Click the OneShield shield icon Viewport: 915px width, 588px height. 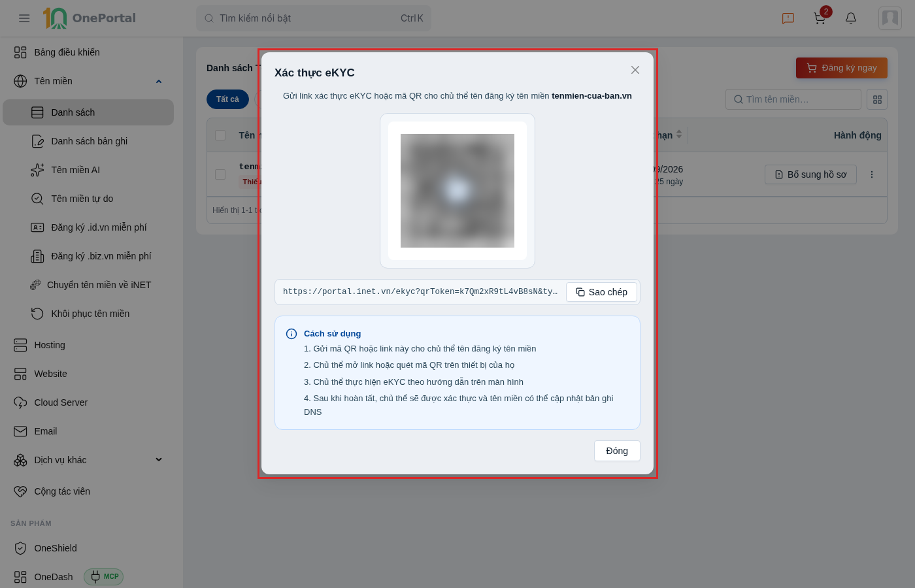20,548
